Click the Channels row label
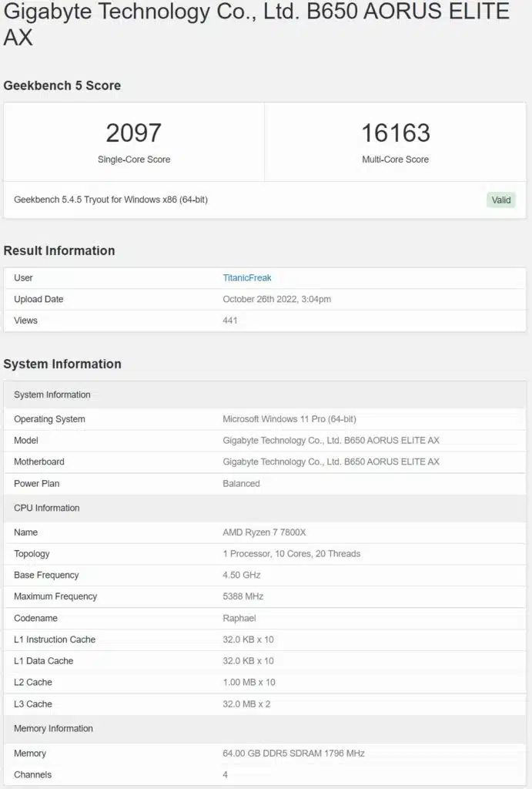Viewport: 532px width, 789px height. pyautogui.click(x=32, y=775)
